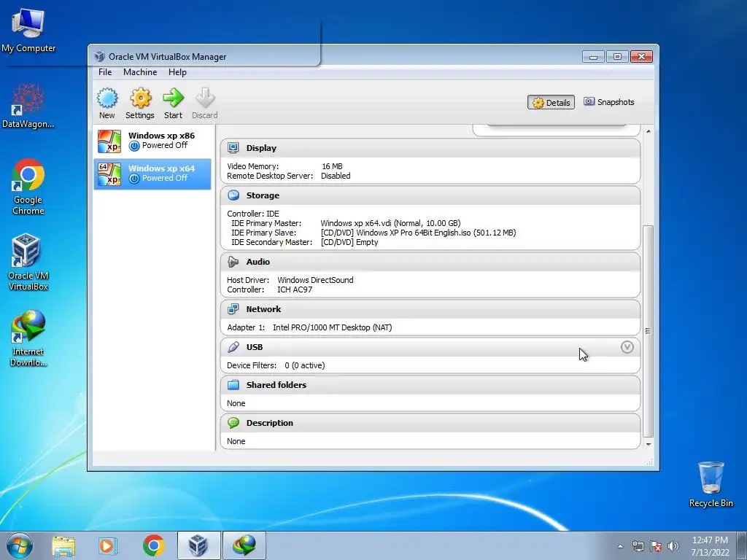747x560 pixels.
Task: Open the Audio section heading link
Action: (258, 262)
